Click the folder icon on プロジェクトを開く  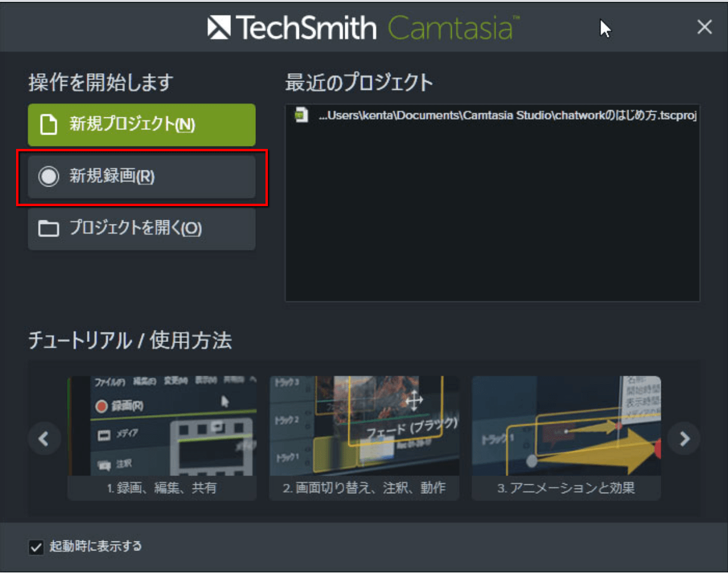(x=48, y=229)
